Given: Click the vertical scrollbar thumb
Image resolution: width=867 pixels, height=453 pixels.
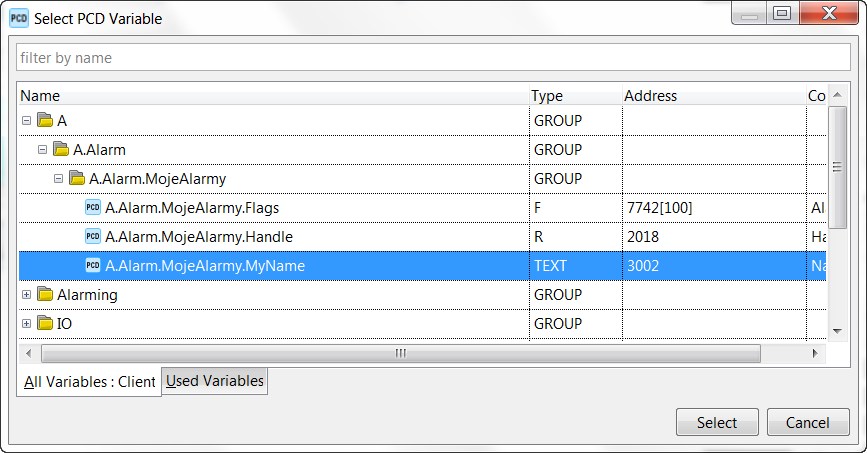Looking at the screenshot, I should 837,167.
